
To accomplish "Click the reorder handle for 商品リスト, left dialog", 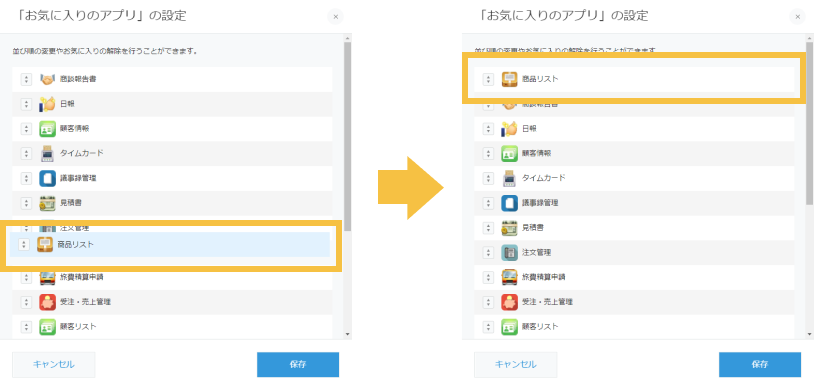I will [24, 245].
